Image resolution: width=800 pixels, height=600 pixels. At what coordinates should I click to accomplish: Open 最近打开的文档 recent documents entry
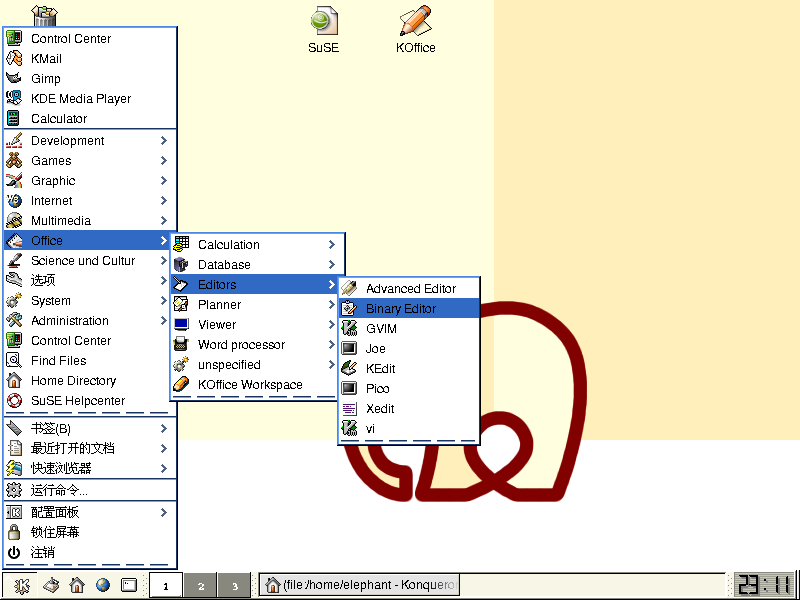(90, 448)
